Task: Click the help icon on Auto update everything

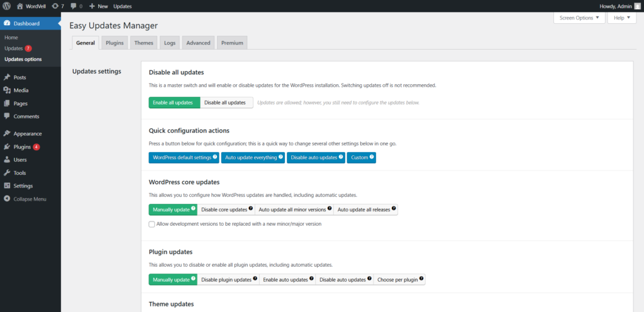Action: coord(280,157)
